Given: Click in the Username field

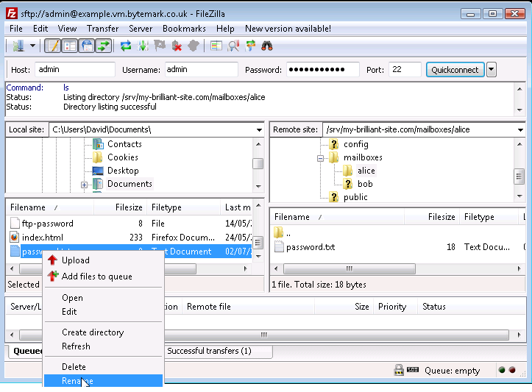Looking at the screenshot, I should click(x=202, y=70).
